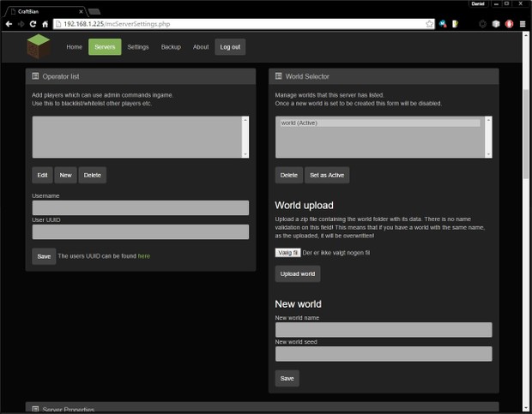The width and height of the screenshot is (532, 414).
Task: Go to the Backup page
Action: (171, 47)
